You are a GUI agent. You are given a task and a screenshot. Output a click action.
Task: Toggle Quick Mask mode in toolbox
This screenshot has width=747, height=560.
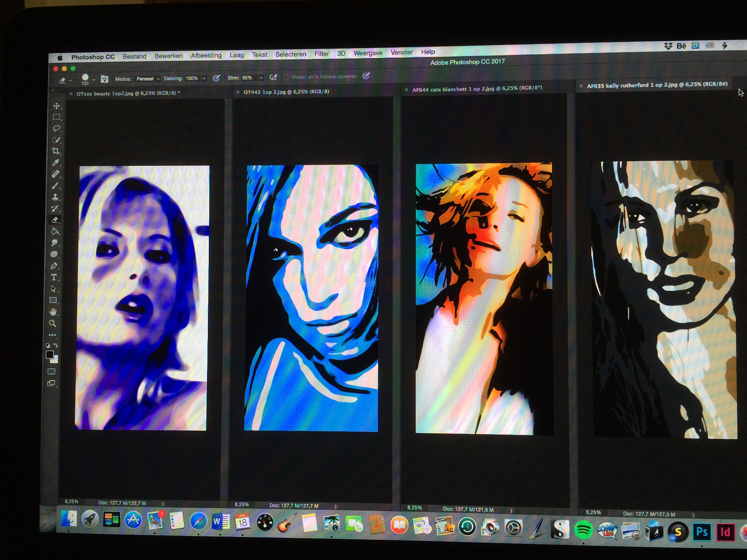(51, 371)
